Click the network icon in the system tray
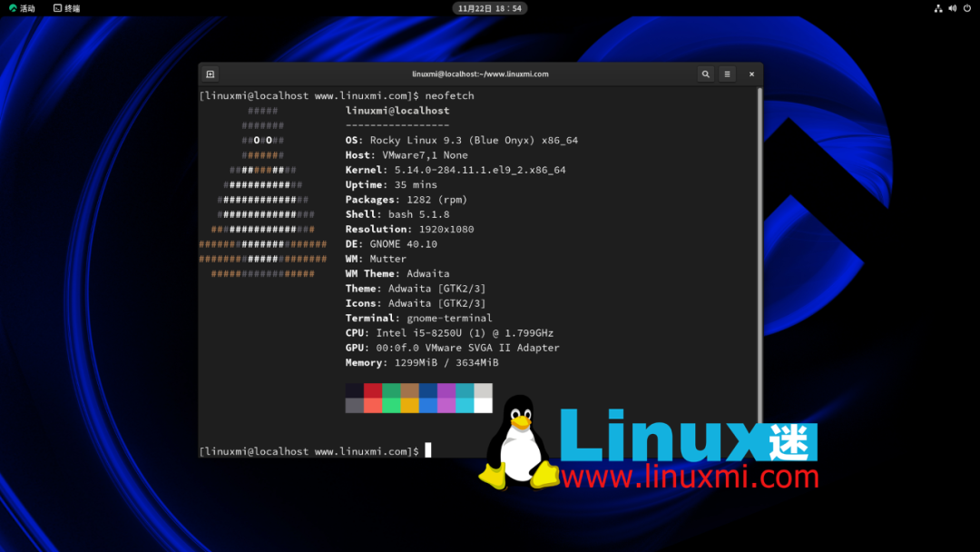Image resolution: width=980 pixels, height=552 pixels. click(939, 8)
